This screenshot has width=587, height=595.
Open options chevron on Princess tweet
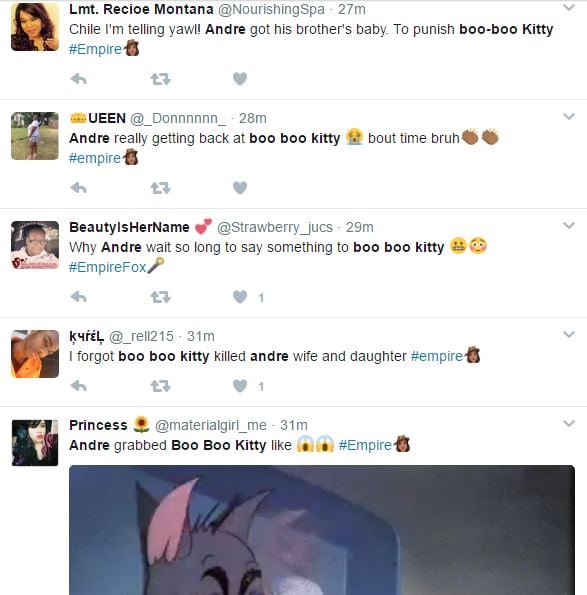point(569,423)
